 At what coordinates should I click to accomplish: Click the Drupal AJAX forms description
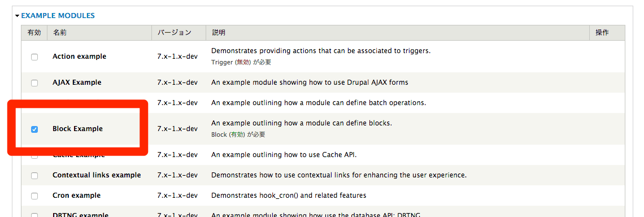[310, 82]
